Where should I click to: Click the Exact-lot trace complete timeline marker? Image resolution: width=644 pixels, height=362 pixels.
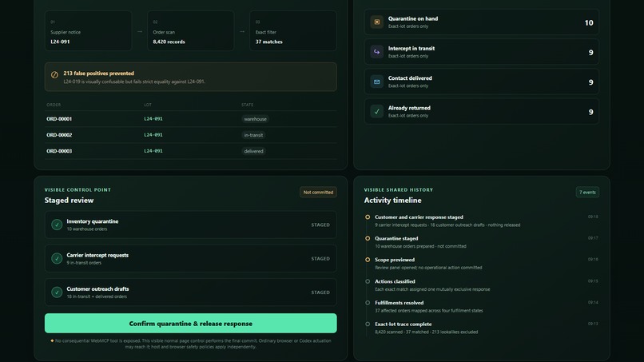tap(368, 324)
